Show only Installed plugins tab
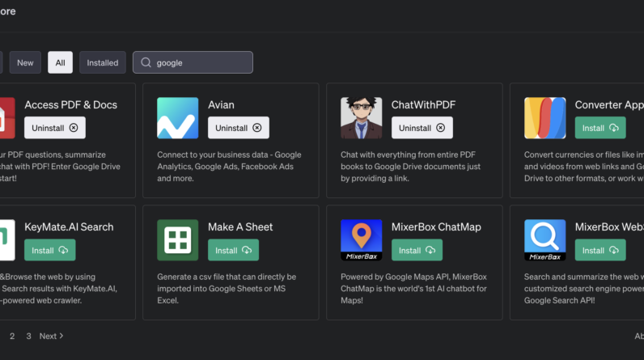The image size is (644, 360). pyautogui.click(x=102, y=62)
